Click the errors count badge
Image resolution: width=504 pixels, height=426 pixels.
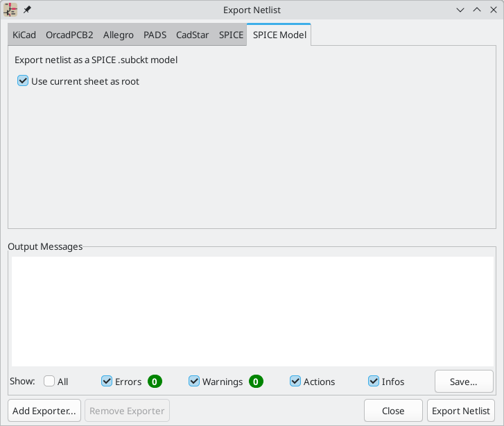point(155,382)
